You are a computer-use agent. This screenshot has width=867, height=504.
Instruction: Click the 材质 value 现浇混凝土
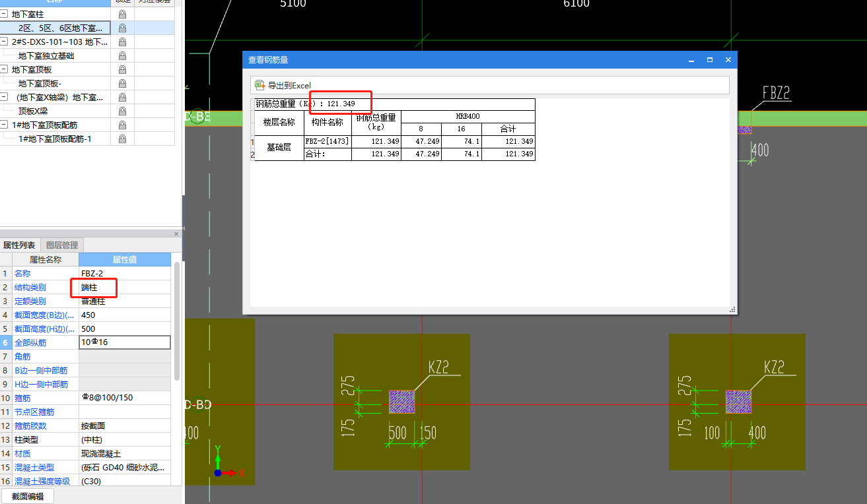(125, 453)
